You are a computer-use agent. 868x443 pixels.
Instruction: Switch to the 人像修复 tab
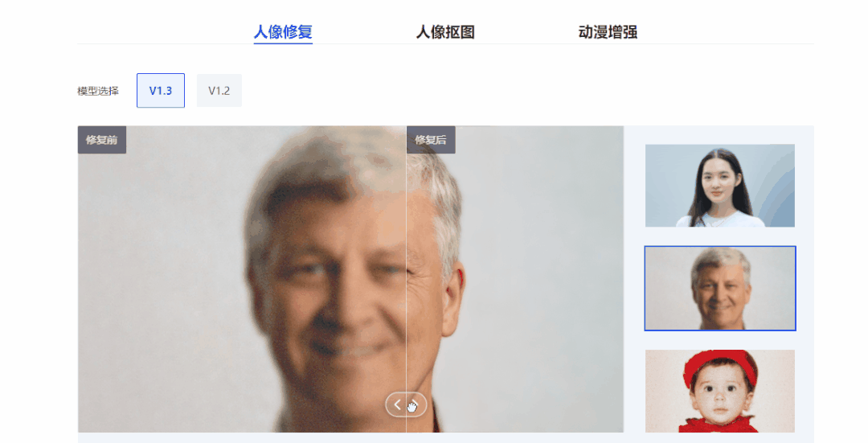coord(283,32)
